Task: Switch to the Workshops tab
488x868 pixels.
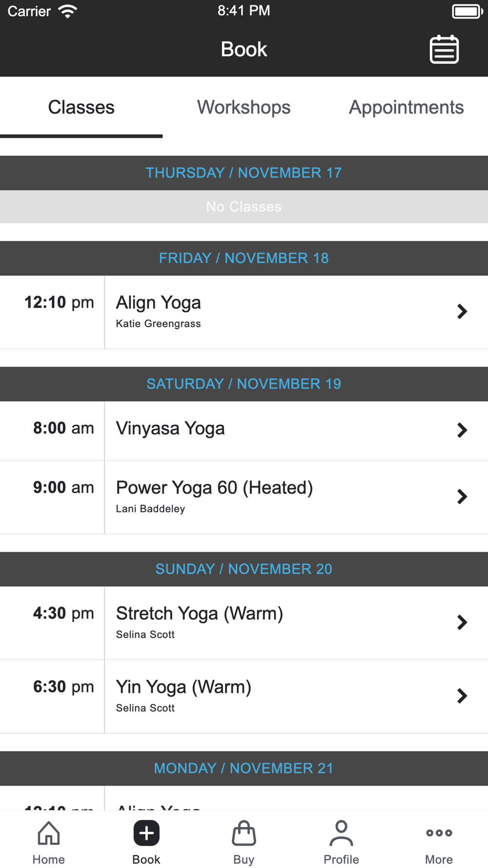Action: tap(244, 107)
